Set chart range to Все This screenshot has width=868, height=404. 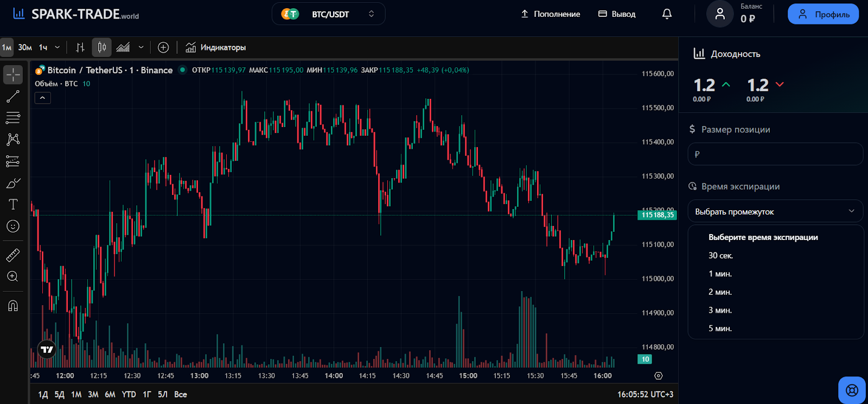coord(181,394)
